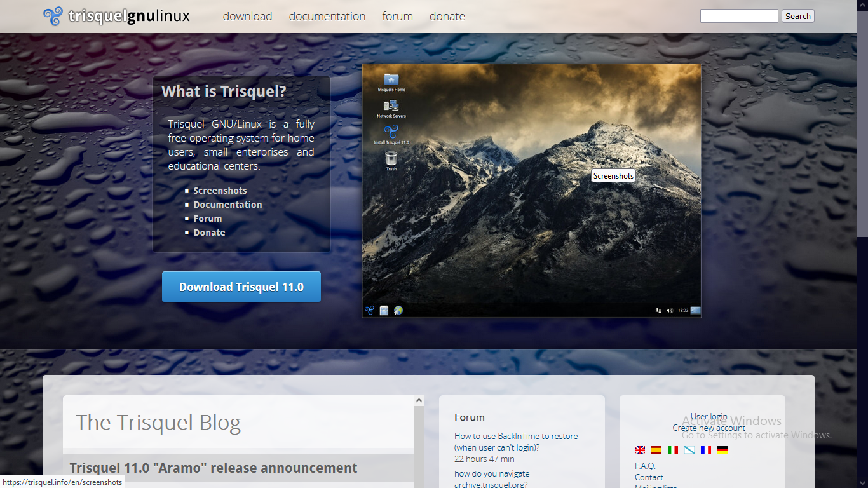The height and width of the screenshot is (488, 868).
Task: Open the Contact link
Action: tap(649, 477)
